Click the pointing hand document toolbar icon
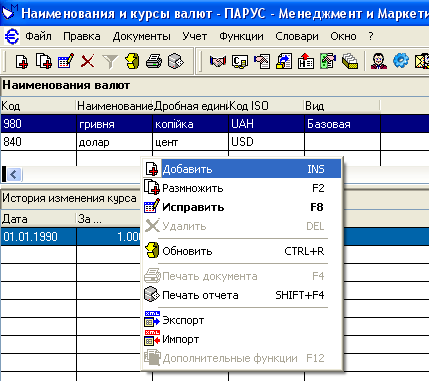Viewport: 429px width, 381px height. pos(262,61)
